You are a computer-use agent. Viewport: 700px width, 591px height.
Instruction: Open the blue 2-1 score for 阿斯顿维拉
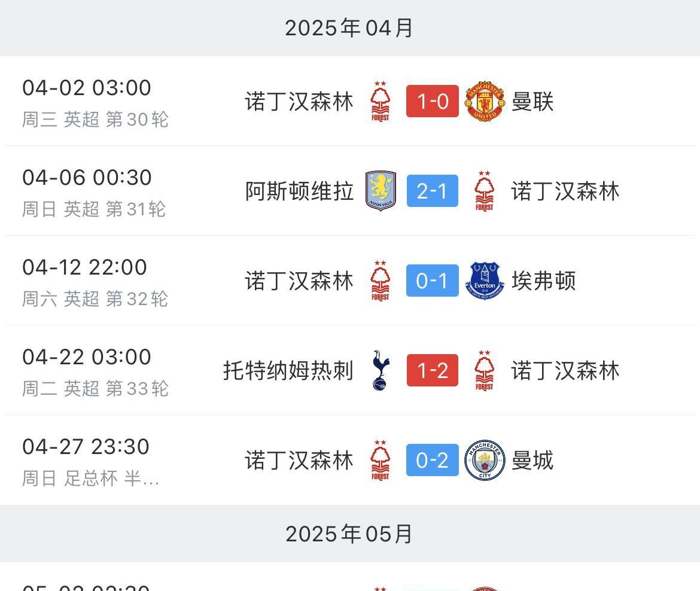click(x=432, y=191)
